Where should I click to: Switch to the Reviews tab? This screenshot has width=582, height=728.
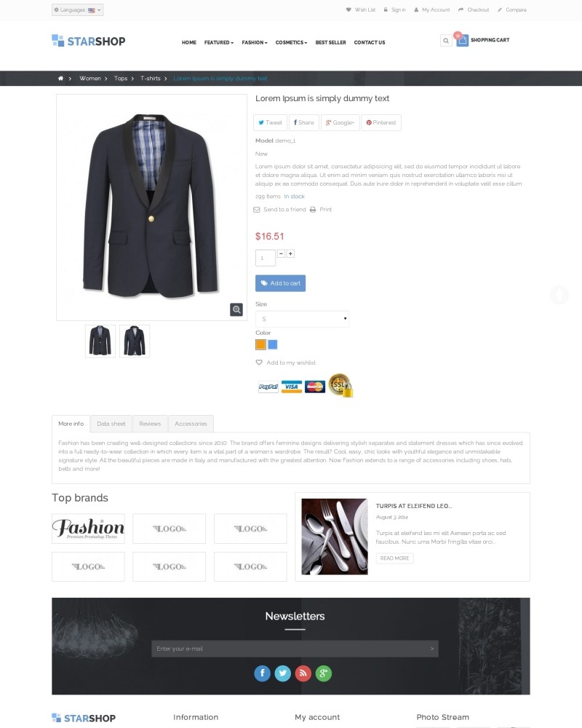pyautogui.click(x=150, y=424)
